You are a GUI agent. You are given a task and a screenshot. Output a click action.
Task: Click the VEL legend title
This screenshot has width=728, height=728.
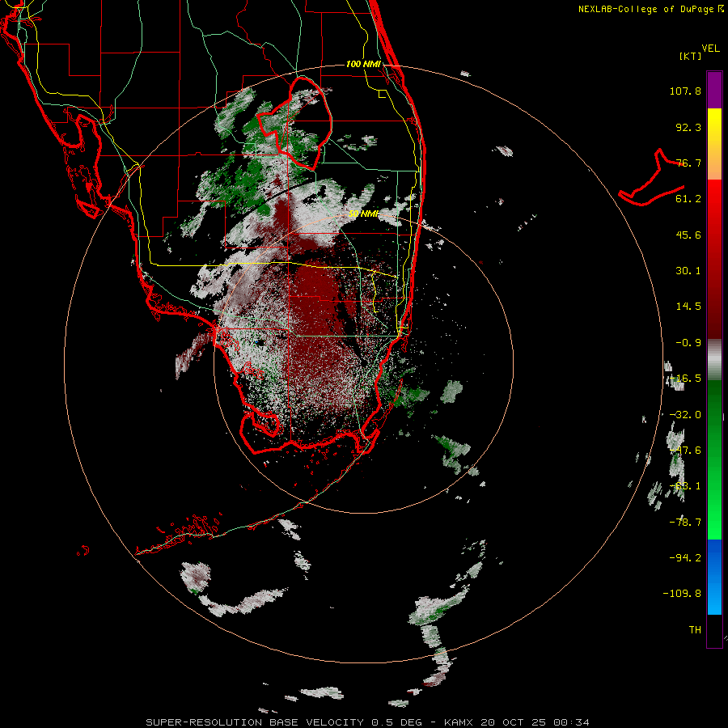point(710,49)
